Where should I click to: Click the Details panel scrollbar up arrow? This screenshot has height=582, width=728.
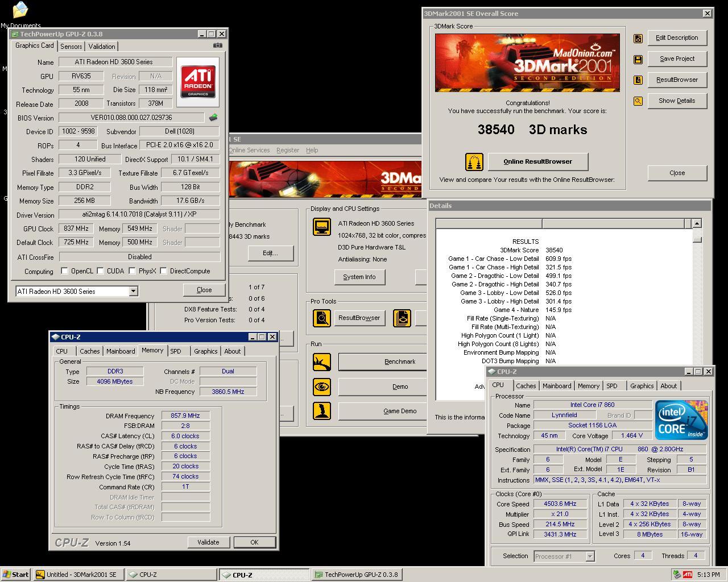[x=697, y=223]
